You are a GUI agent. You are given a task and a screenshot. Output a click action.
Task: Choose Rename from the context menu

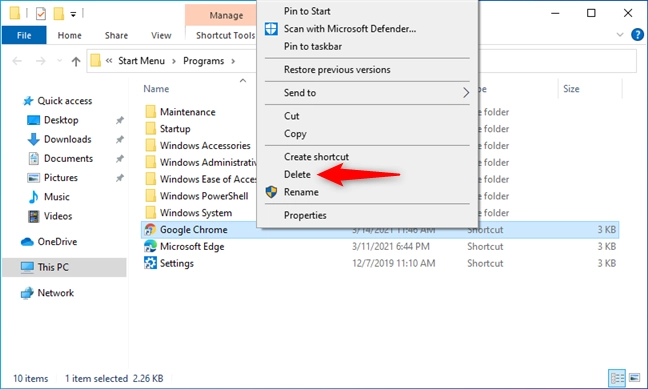tap(301, 192)
